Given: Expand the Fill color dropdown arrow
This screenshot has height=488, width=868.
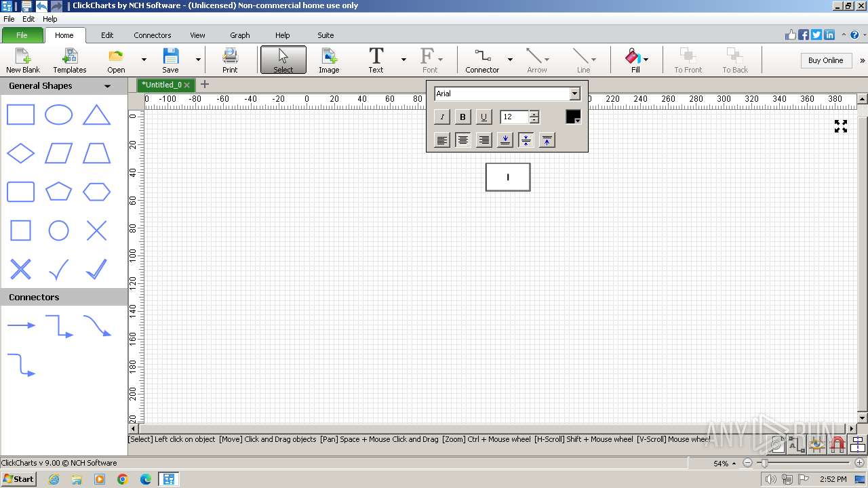Looking at the screenshot, I should point(646,60).
